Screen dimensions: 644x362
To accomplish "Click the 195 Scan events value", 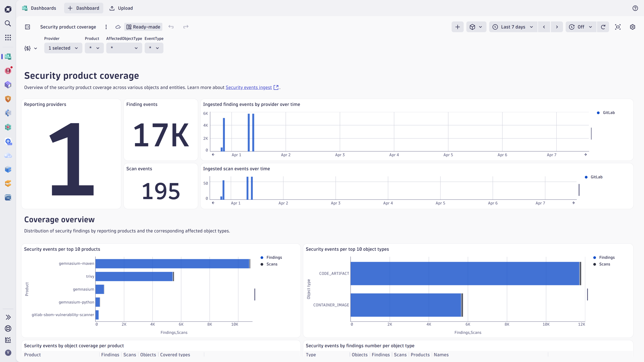I will 161,191.
